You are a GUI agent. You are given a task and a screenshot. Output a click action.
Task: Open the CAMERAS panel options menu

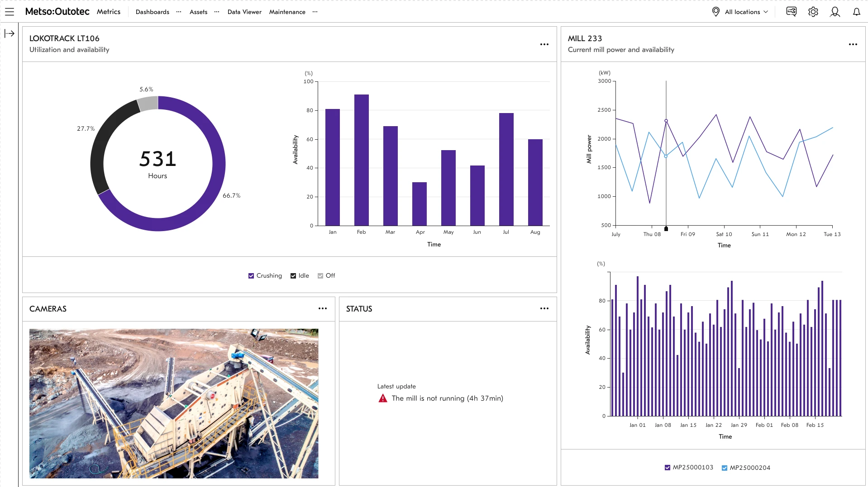click(x=323, y=308)
